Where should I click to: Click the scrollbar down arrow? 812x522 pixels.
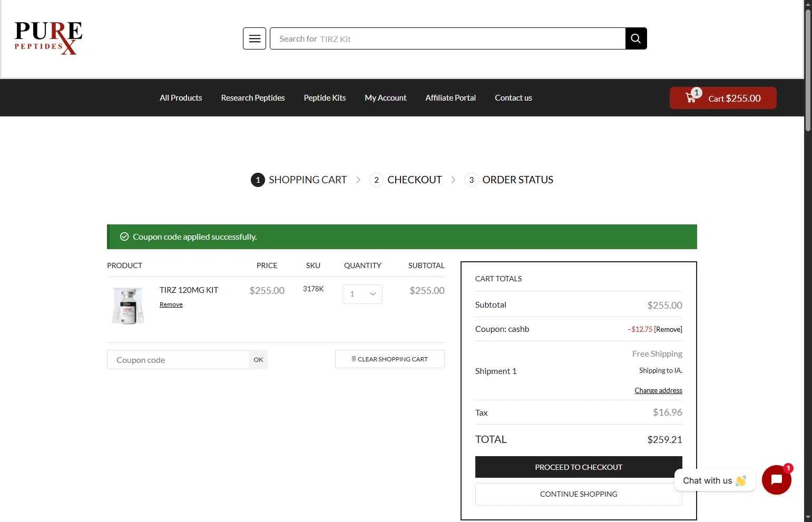tap(808, 517)
